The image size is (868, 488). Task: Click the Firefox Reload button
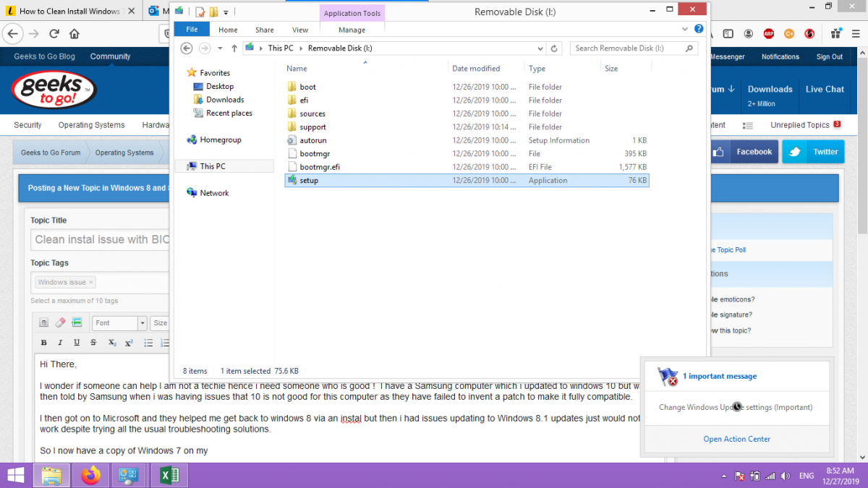pyautogui.click(x=54, y=34)
